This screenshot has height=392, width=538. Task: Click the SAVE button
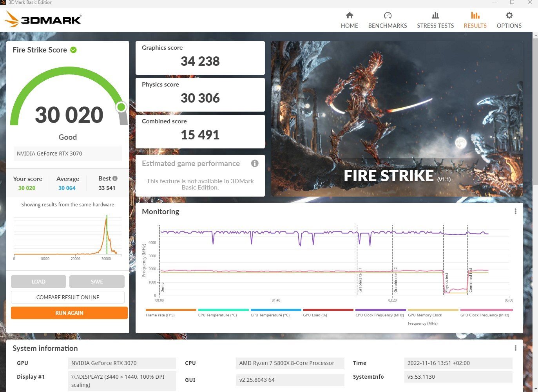tap(97, 282)
